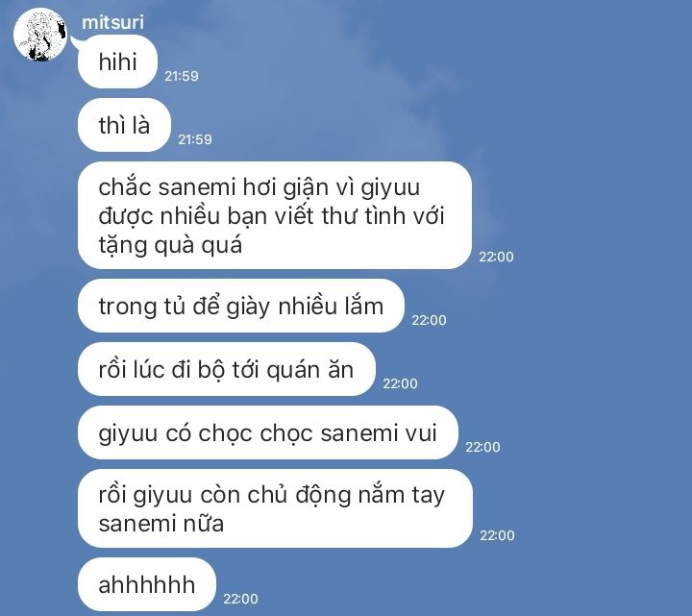Click the message starting 'chắc sanemi hơi giận'

pyautogui.click(x=275, y=215)
